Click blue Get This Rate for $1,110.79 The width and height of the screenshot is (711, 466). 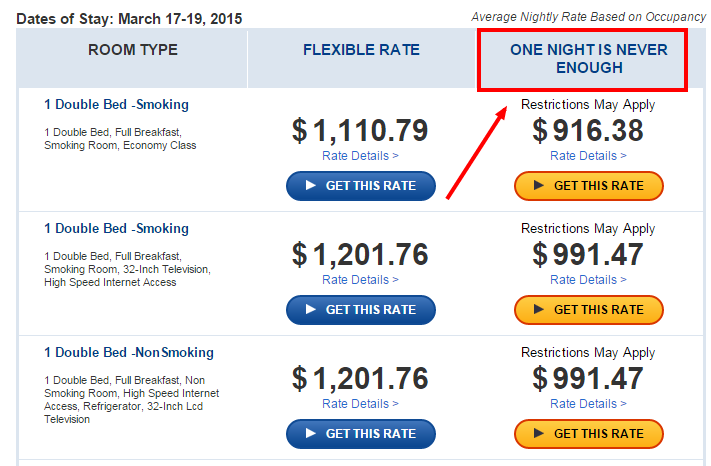point(360,186)
